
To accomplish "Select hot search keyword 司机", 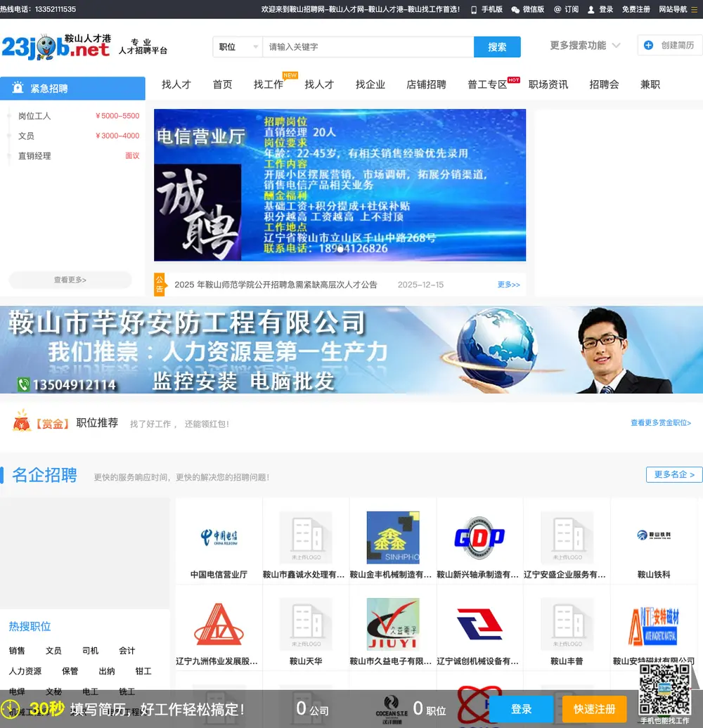I will click(90, 651).
